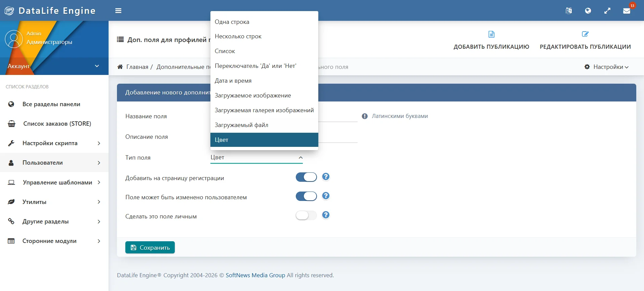Click the hamburger menu icon in header
The height and width of the screenshot is (291, 644).
(118, 11)
